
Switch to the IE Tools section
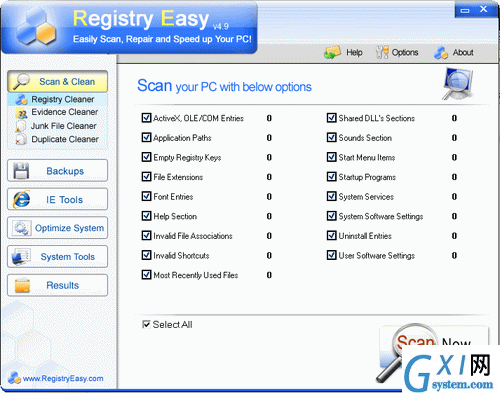pyautogui.click(x=57, y=199)
